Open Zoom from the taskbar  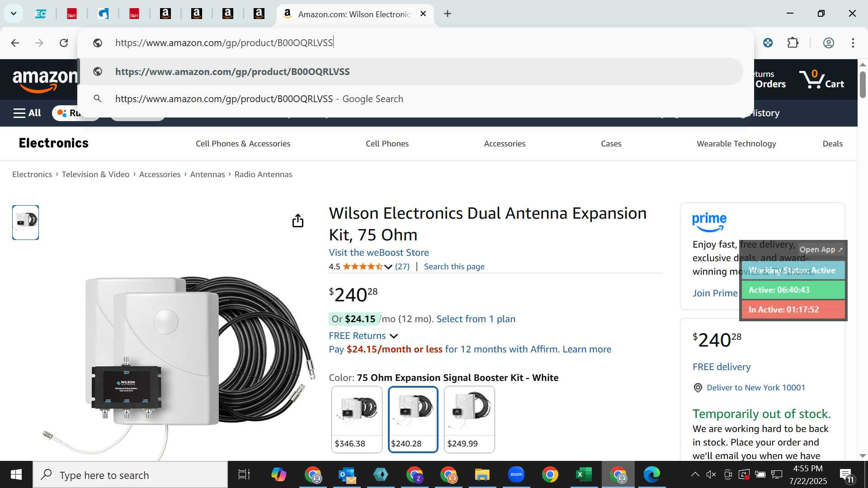point(516,475)
